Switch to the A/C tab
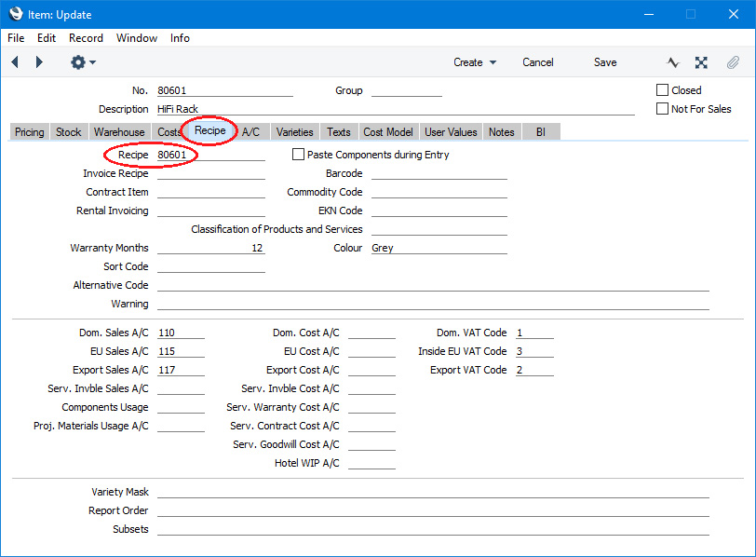Viewport: 756px width, 557px height. click(x=250, y=131)
